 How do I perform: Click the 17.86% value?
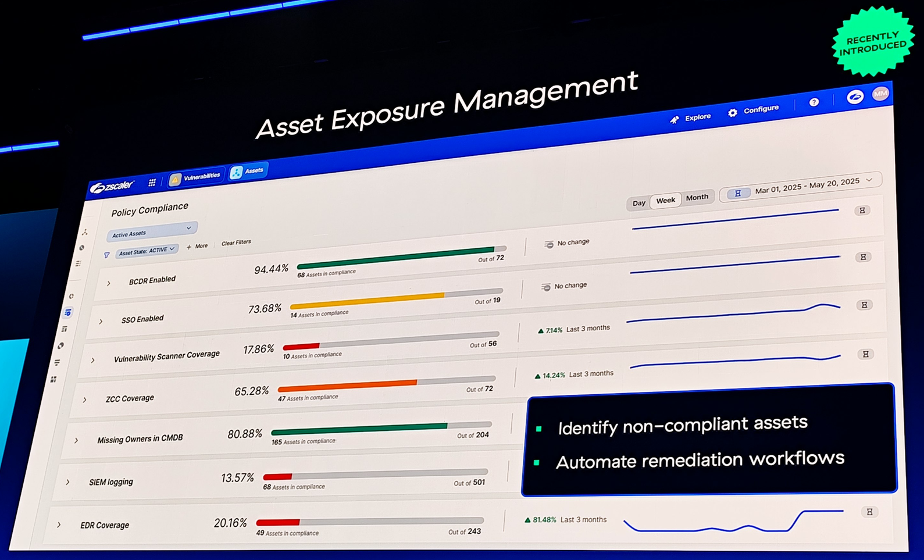coord(258,349)
